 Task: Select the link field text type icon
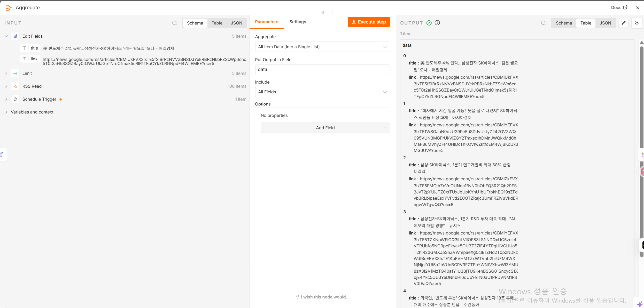point(24,59)
